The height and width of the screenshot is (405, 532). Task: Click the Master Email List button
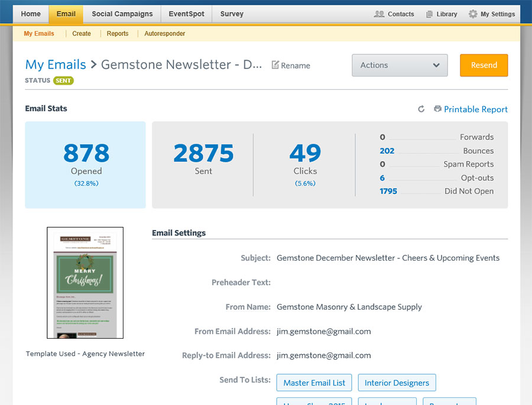coord(314,383)
